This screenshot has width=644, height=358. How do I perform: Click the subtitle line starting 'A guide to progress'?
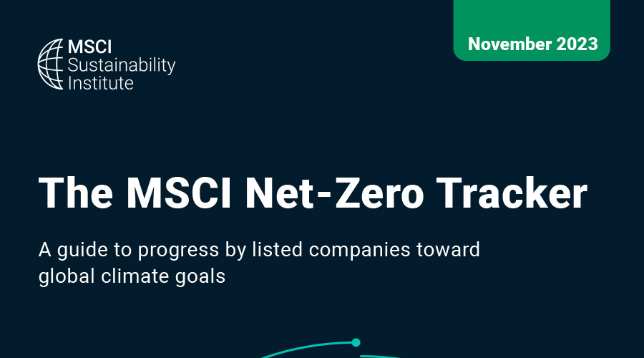(x=258, y=251)
